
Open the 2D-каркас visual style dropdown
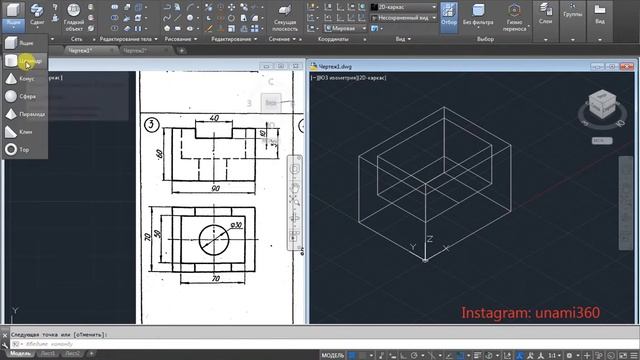[x=403, y=7]
